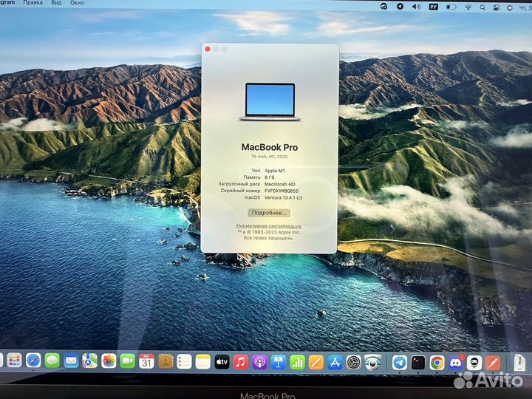Click the first status icon in menu bar

pos(383,6)
